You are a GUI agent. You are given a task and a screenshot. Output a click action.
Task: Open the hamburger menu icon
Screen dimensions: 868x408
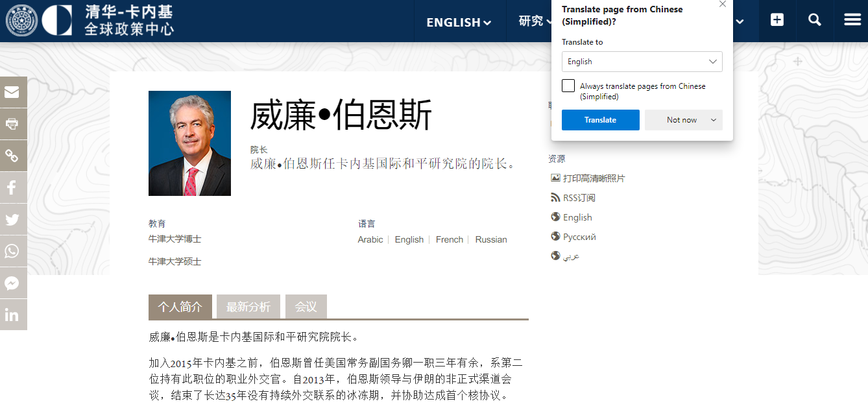click(x=852, y=19)
